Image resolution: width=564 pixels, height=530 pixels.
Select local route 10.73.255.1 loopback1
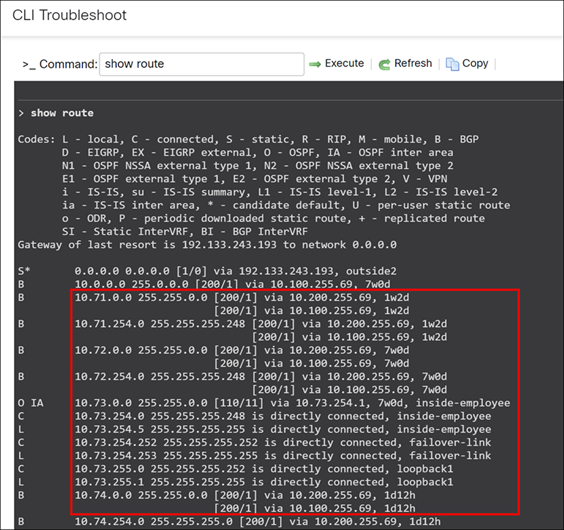[x=236, y=482]
